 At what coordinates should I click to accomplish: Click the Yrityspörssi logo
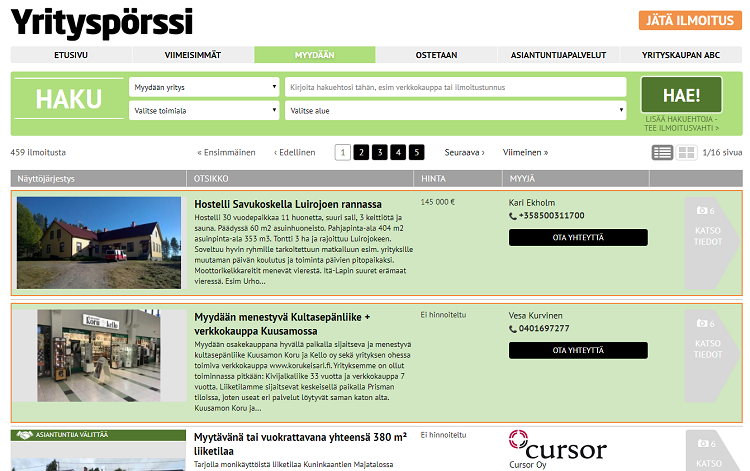point(102,22)
